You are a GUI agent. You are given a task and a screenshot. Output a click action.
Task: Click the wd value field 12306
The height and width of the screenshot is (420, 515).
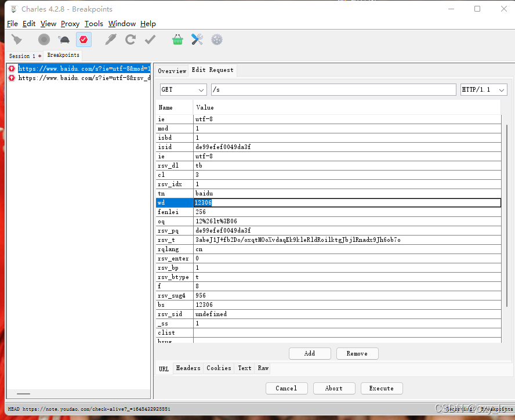point(347,203)
